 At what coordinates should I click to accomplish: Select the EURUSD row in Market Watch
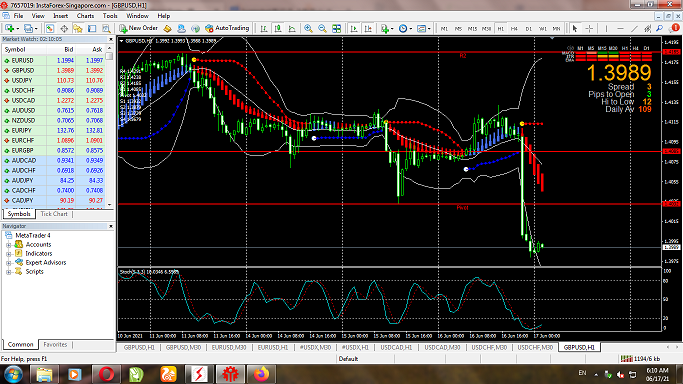point(54,61)
